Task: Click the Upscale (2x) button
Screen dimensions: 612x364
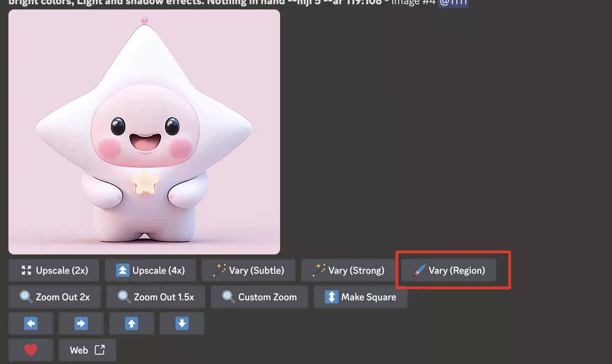Action: point(54,270)
